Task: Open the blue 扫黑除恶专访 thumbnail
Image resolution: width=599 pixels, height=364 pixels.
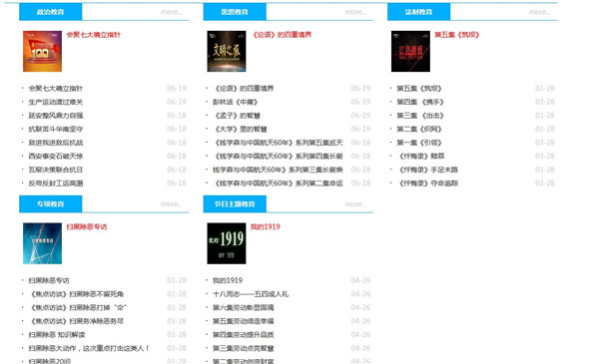Action: point(42,243)
